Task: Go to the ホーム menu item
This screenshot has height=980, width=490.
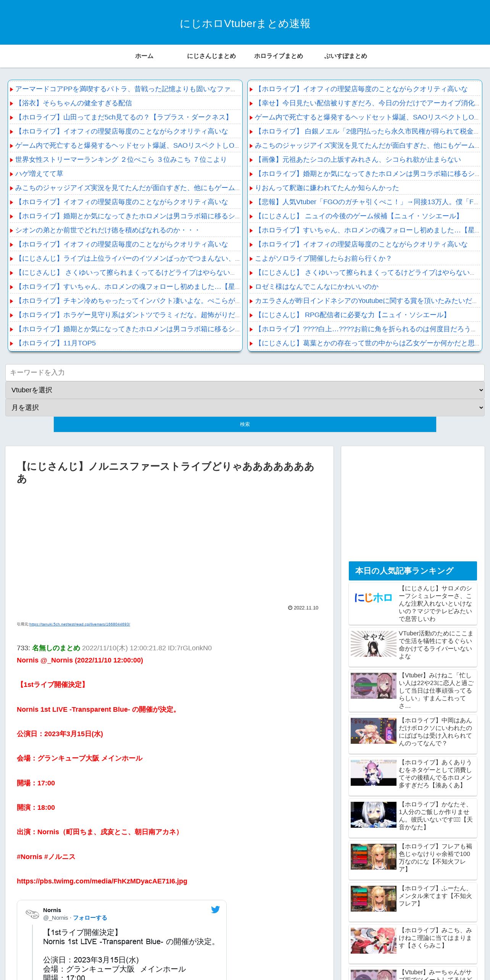Action: tap(144, 56)
